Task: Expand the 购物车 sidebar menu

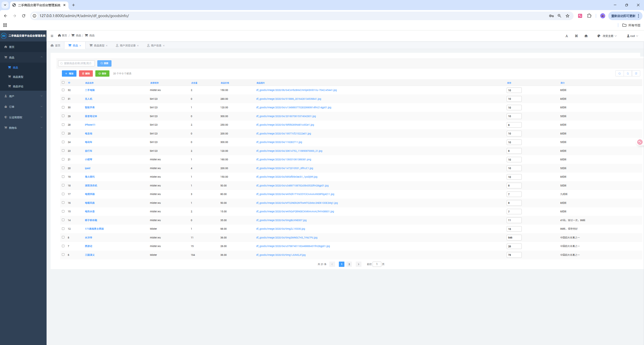Action: click(23, 128)
